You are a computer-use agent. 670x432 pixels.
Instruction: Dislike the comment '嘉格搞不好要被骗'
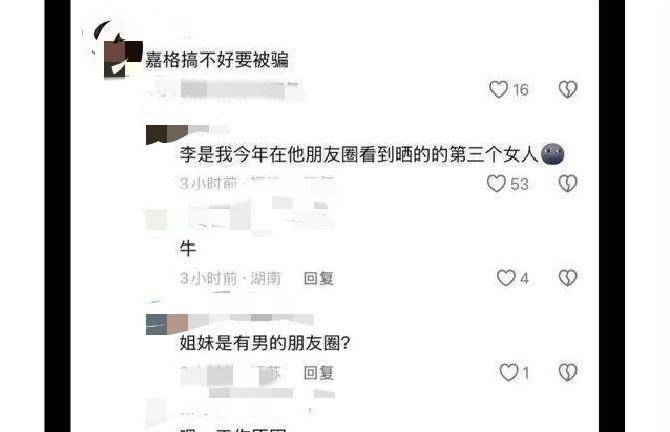click(568, 89)
